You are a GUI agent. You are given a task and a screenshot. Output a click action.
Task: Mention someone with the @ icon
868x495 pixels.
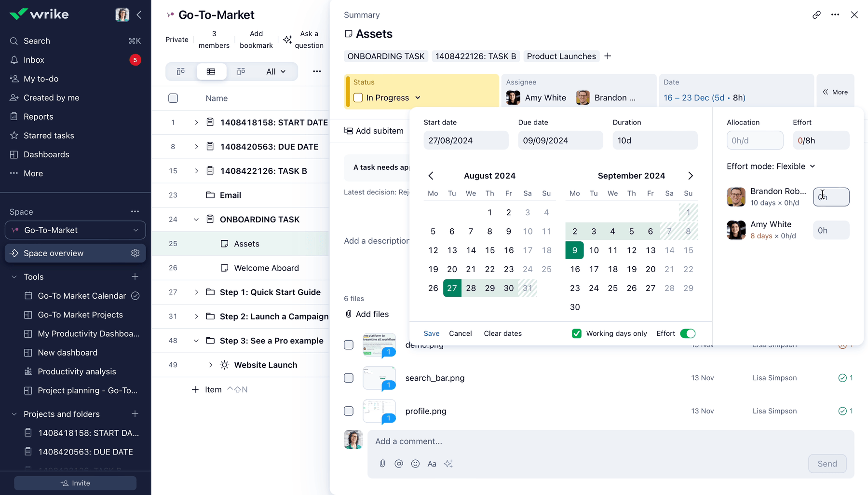(399, 464)
